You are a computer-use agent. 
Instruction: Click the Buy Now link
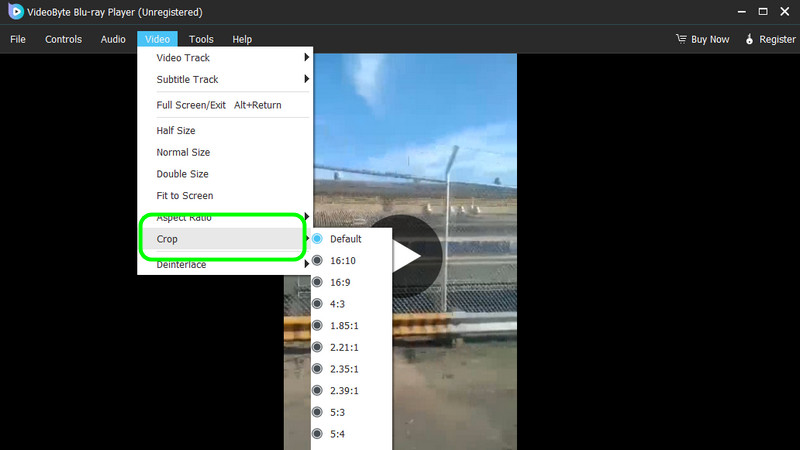710,39
